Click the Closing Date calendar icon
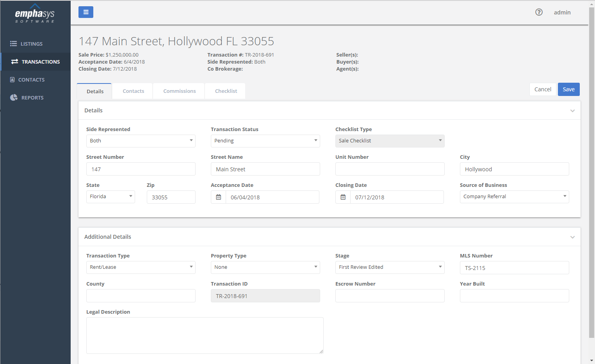595x364 pixels. (x=343, y=197)
